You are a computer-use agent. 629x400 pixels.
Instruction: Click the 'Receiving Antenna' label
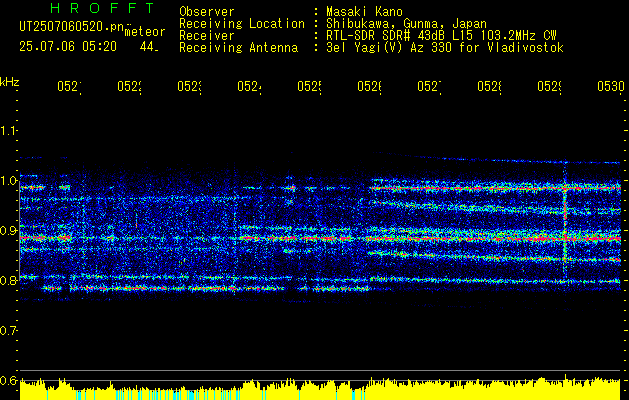click(238, 48)
